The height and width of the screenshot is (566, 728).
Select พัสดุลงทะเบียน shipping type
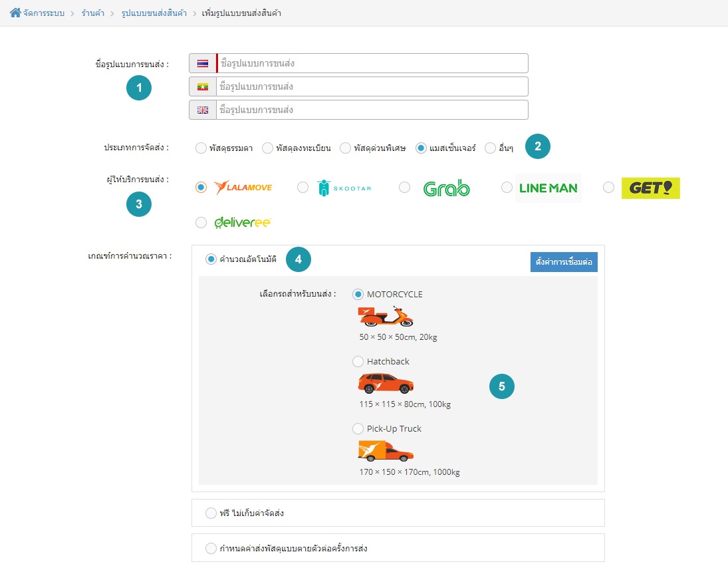tap(267, 148)
